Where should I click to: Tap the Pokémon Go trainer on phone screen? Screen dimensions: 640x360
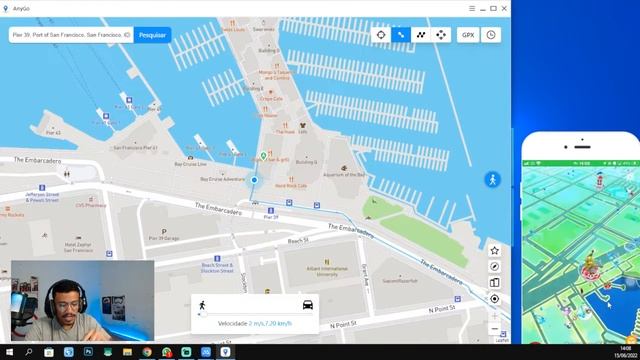click(x=591, y=265)
